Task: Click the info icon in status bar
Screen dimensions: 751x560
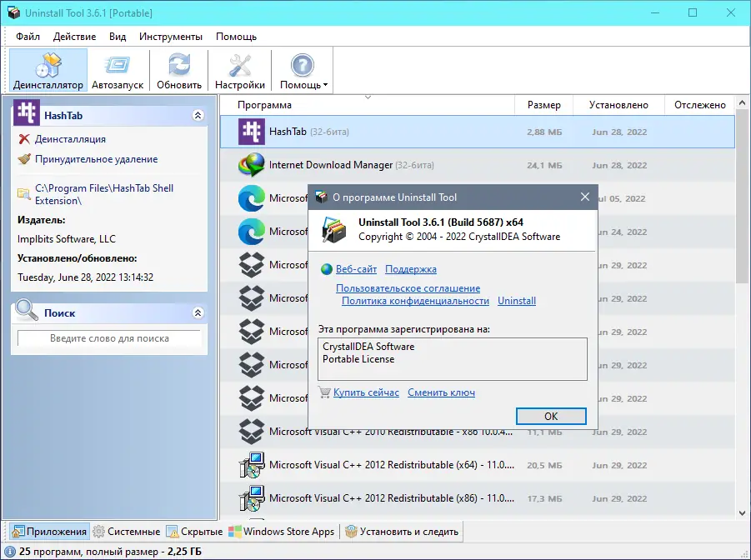Action: pos(9,552)
